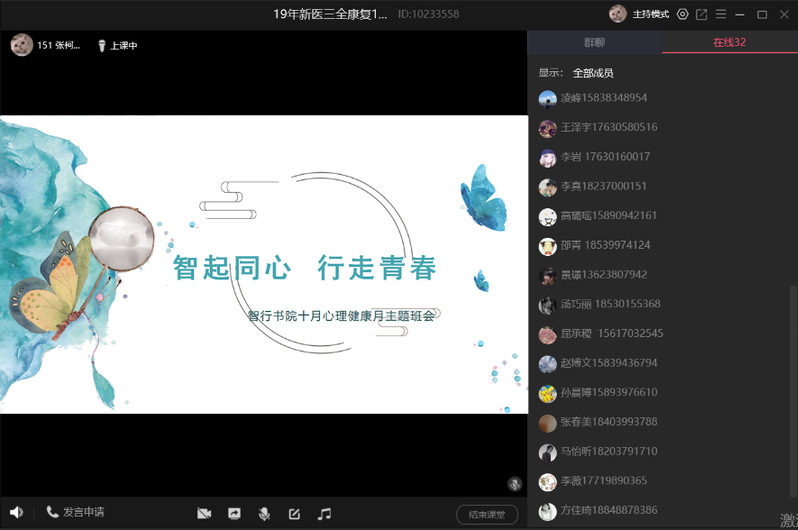Click the speaker volume icon
Screen dimensions: 798x530
(x=17, y=513)
